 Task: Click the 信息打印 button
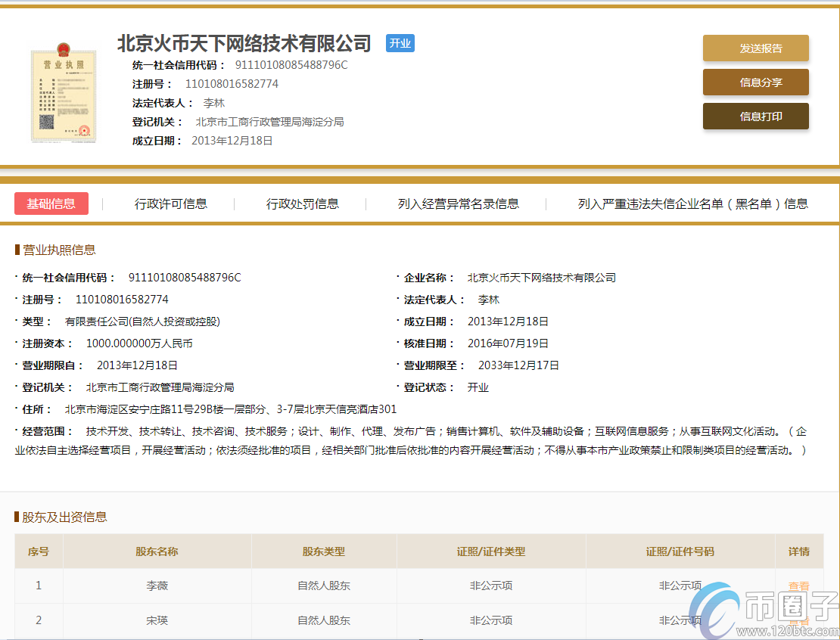point(755,117)
